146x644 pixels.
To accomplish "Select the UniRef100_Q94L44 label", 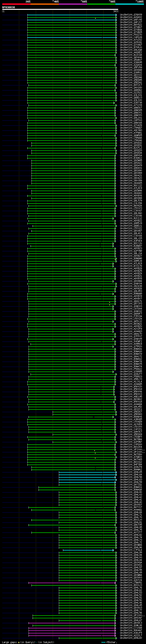I will tap(131, 560).
